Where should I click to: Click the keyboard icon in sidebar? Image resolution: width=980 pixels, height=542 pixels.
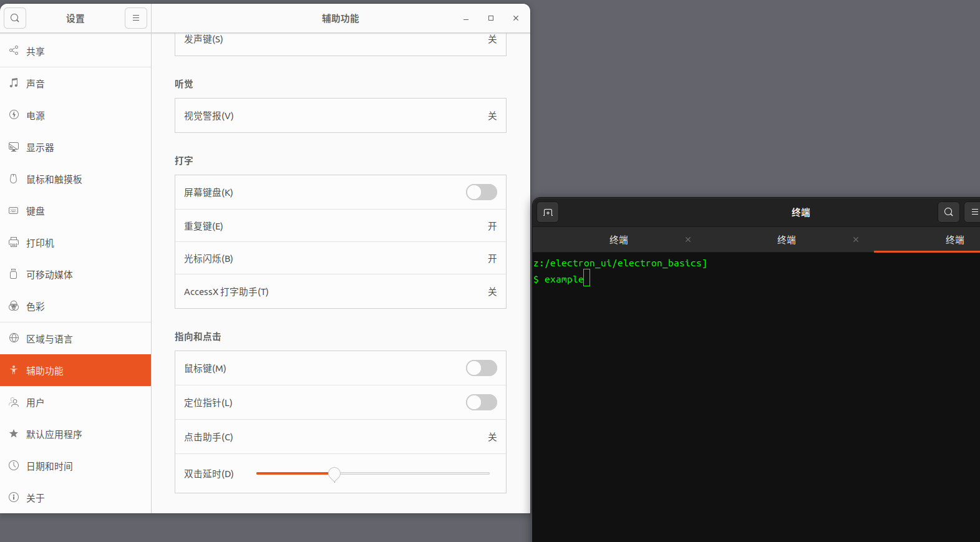tap(14, 210)
